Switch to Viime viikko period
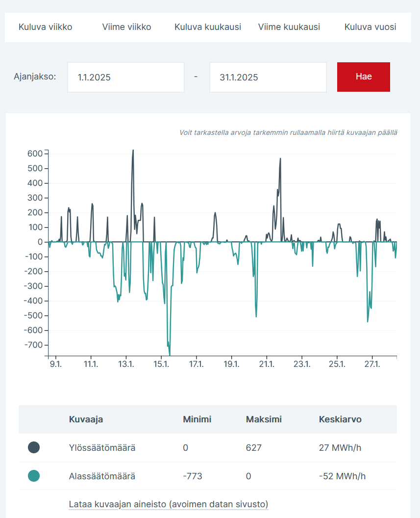The width and height of the screenshot is (420, 518). click(x=126, y=27)
